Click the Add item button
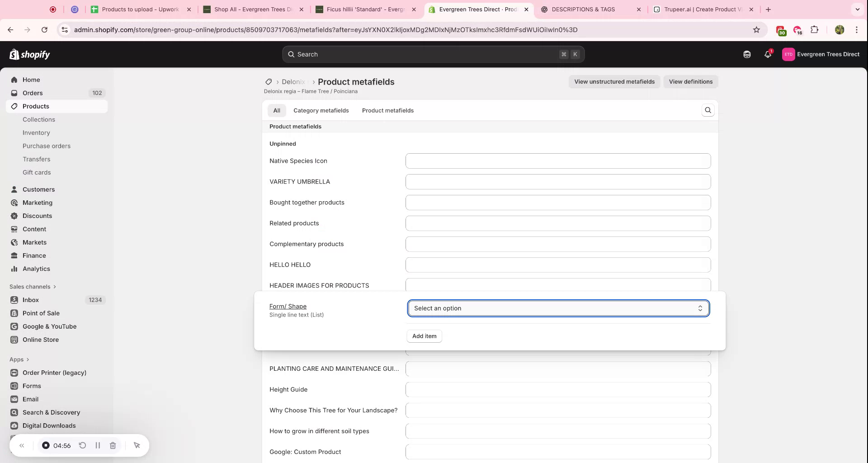The width and height of the screenshot is (868, 463). (424, 336)
